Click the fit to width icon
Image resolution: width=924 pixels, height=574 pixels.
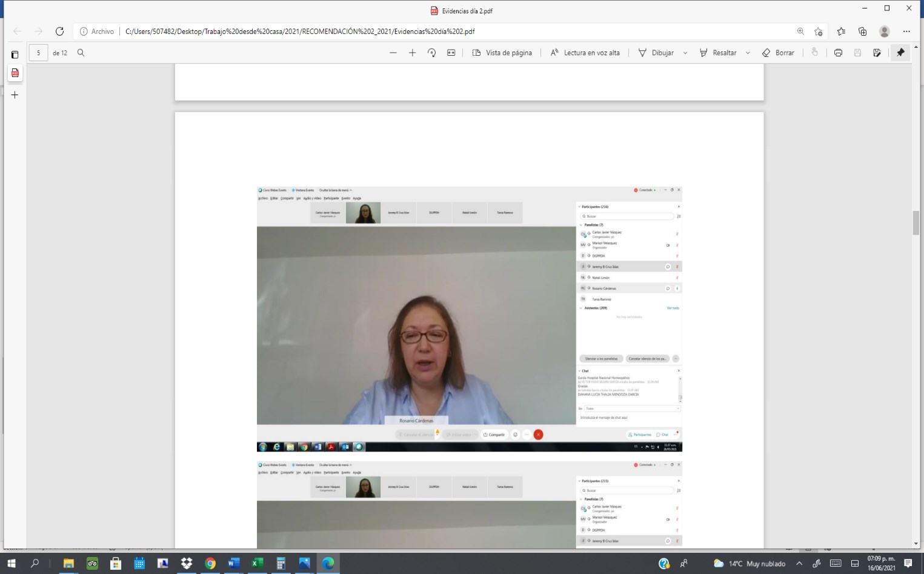tap(451, 53)
